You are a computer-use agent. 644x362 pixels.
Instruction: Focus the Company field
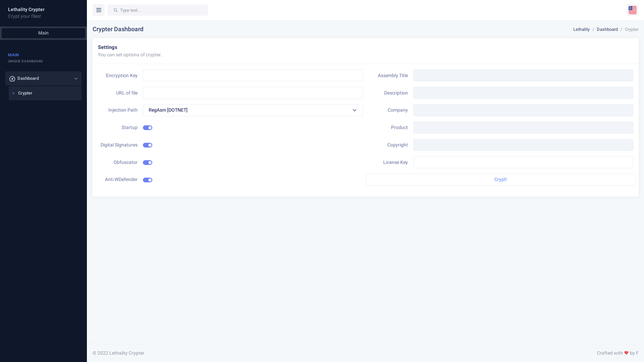click(x=523, y=110)
